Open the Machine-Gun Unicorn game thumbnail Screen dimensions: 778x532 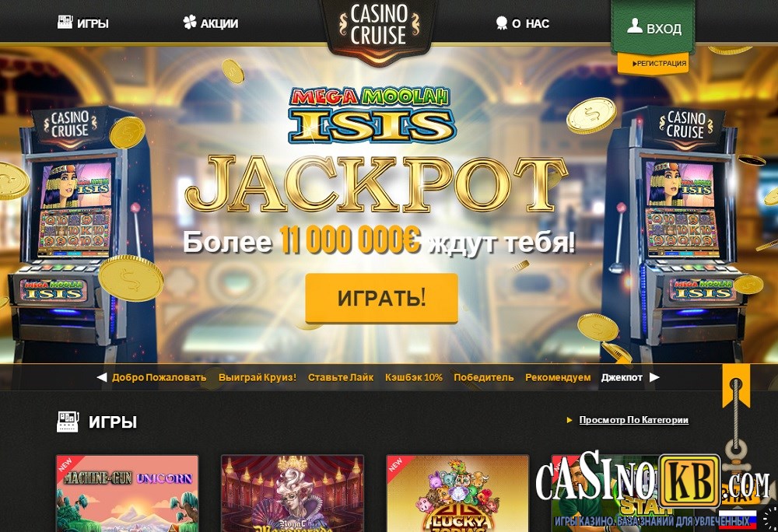click(128, 493)
